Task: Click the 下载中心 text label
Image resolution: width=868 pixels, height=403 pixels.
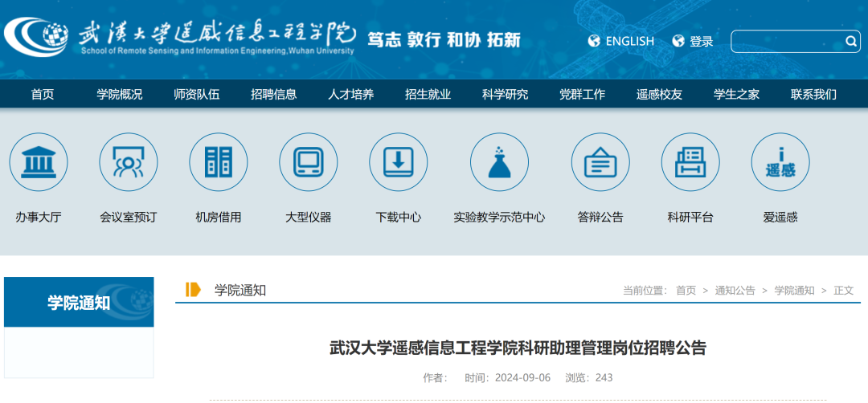Action: [x=399, y=218]
